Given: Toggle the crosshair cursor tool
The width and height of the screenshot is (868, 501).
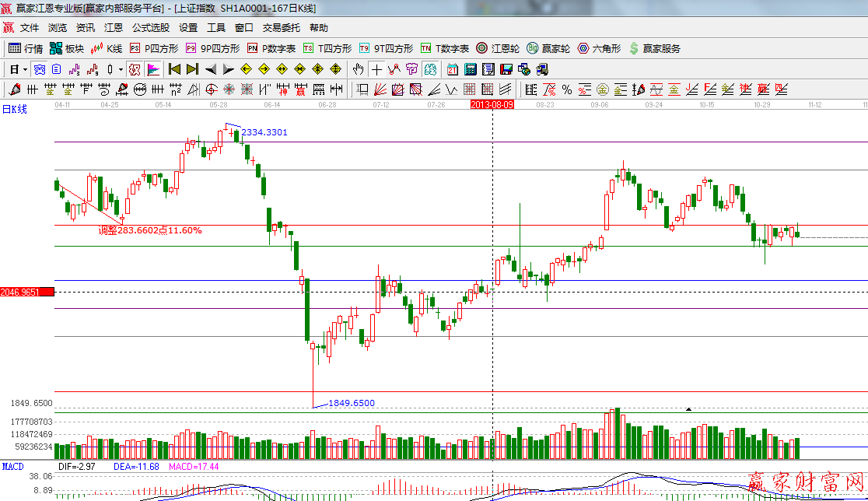Looking at the screenshot, I should (x=376, y=69).
